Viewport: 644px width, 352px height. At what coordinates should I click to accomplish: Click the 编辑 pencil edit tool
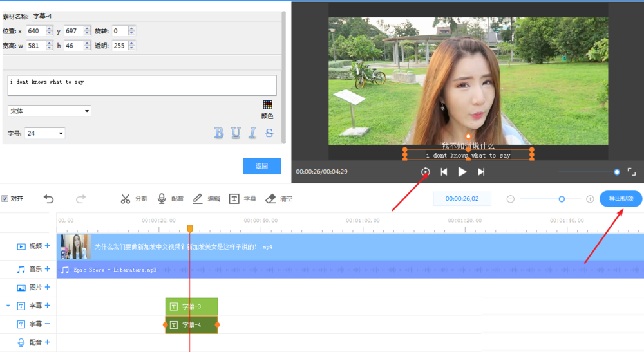coord(206,199)
